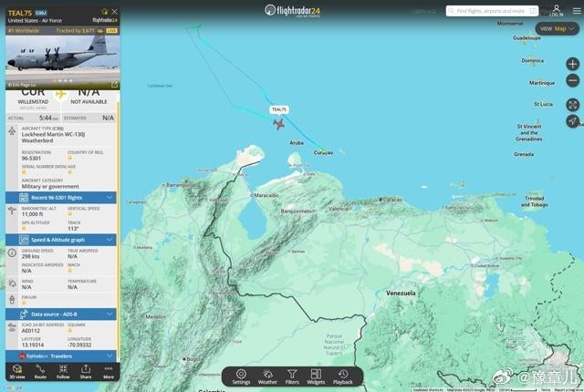Viewport: 584px width, 392px height.
Task: Click the Trinidad and Tobago label
Action: click(535, 201)
